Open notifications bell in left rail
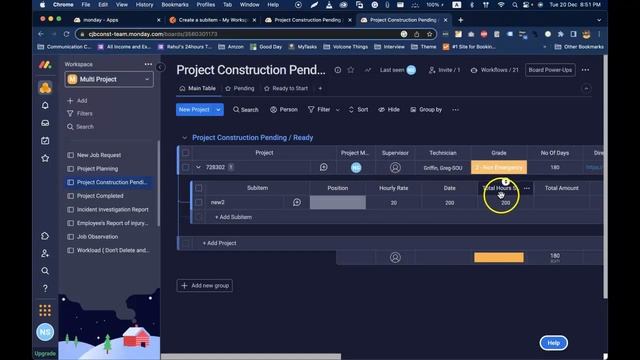This screenshot has width=640, height=360. [x=45, y=105]
